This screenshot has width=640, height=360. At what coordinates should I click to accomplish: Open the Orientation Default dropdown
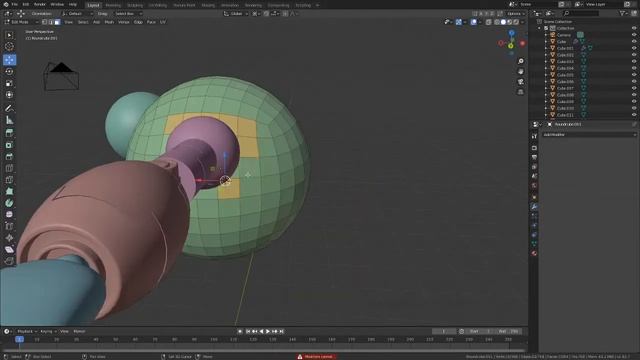77,13
